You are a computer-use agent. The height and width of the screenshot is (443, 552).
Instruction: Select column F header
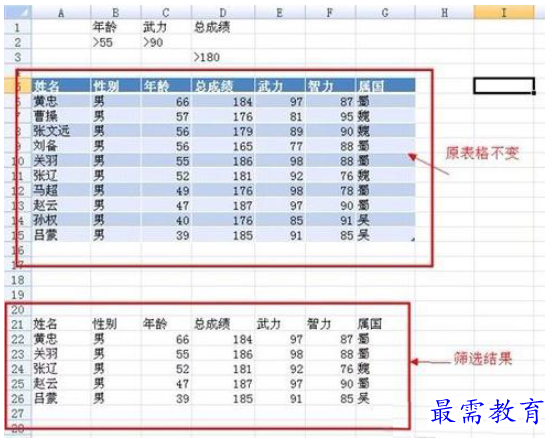(330, 13)
